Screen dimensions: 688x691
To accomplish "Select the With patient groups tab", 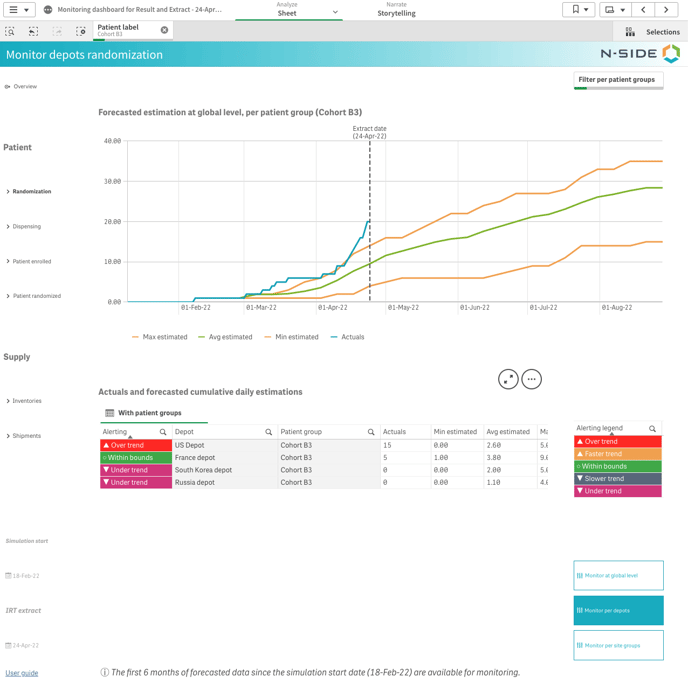I will [149, 413].
